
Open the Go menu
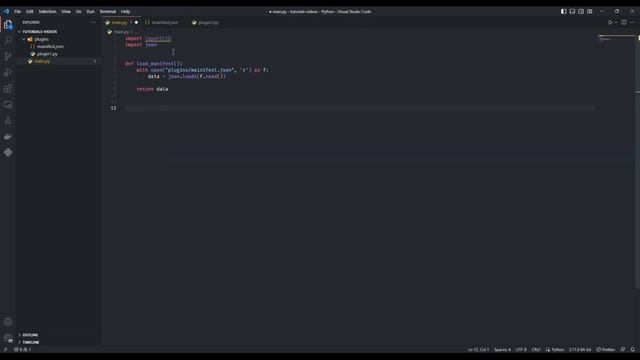pos(78,11)
